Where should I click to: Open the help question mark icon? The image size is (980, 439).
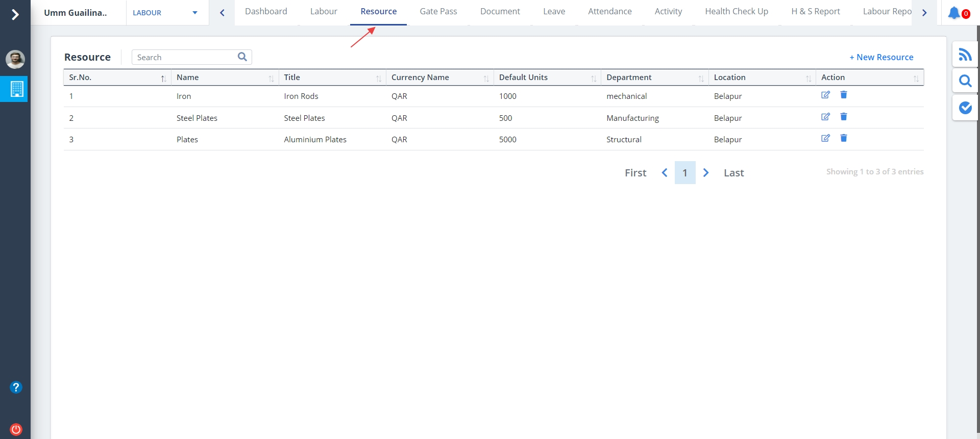pyautogui.click(x=16, y=388)
